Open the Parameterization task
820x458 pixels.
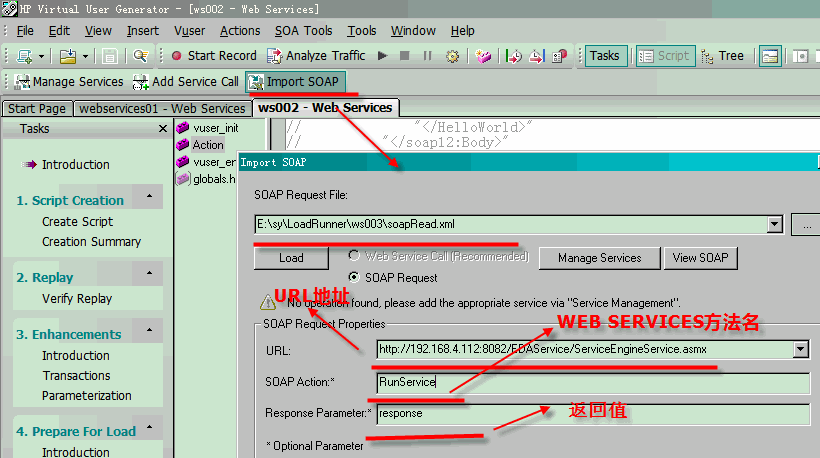tap(87, 396)
